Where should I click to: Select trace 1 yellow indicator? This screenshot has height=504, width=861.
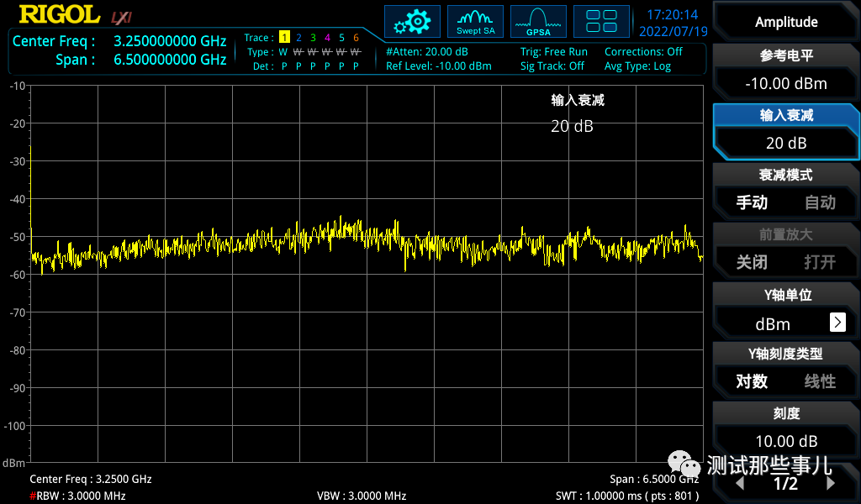tap(284, 37)
